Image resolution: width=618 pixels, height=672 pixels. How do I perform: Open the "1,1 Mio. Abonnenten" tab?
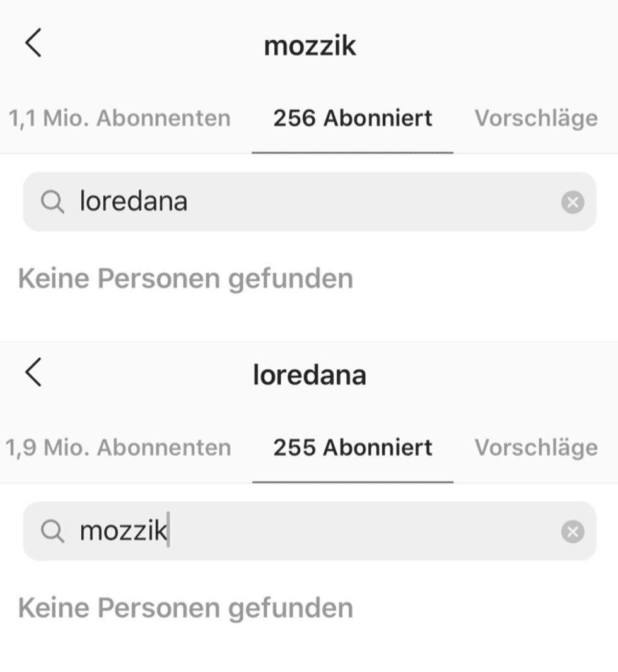[x=120, y=118]
